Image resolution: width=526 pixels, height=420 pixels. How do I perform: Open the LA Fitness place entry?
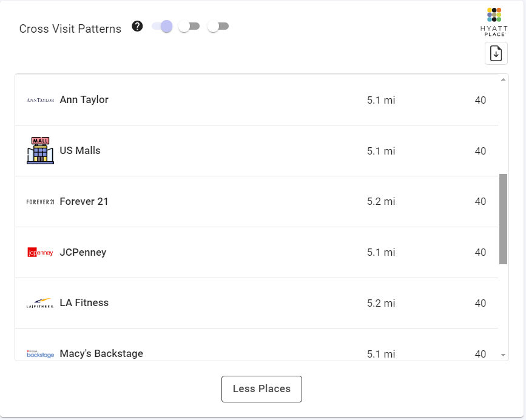click(84, 302)
